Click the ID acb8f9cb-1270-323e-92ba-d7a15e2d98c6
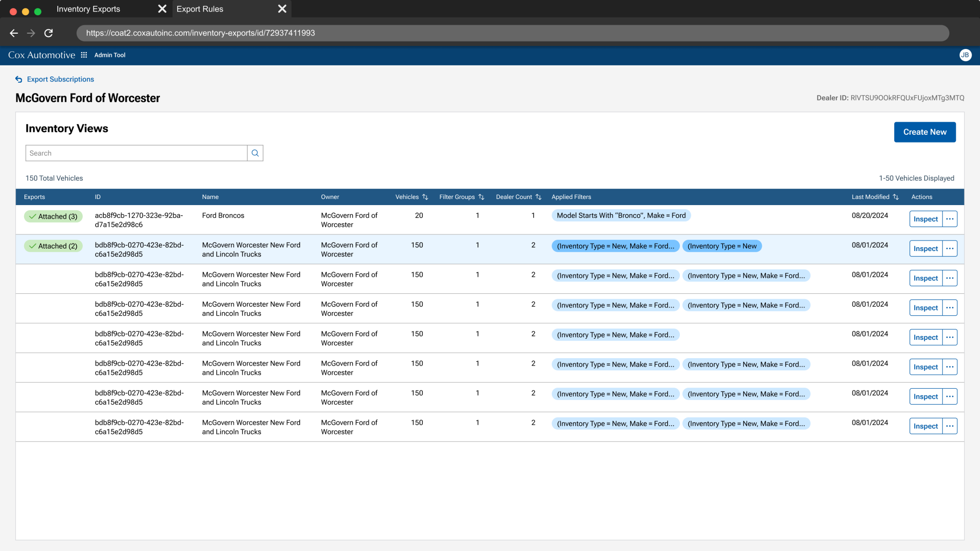The height and width of the screenshot is (551, 980). point(139,220)
